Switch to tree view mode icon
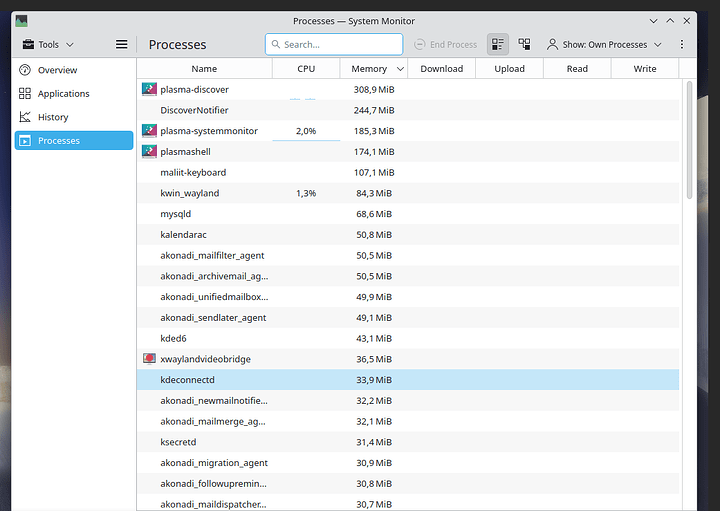This screenshot has height=511, width=720. pos(524,44)
